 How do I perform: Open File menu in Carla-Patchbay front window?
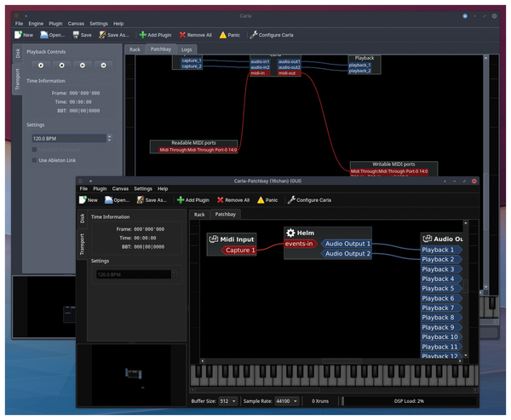point(83,188)
